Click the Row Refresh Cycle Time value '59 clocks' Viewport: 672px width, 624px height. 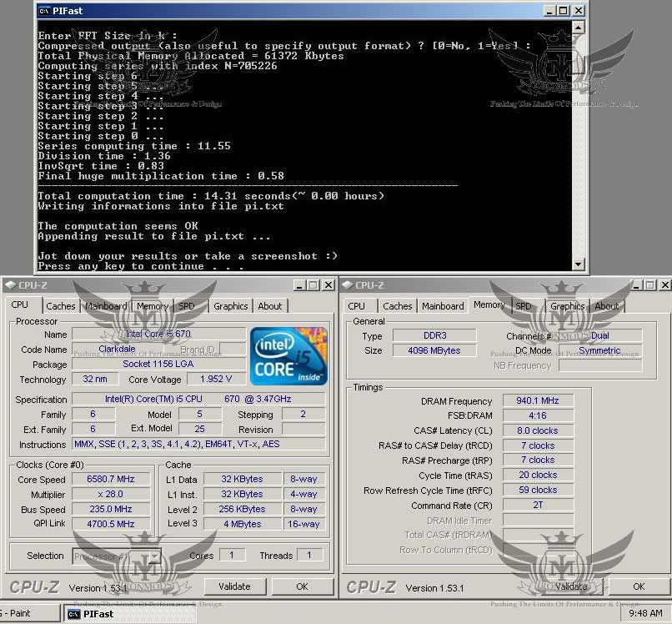[538, 491]
